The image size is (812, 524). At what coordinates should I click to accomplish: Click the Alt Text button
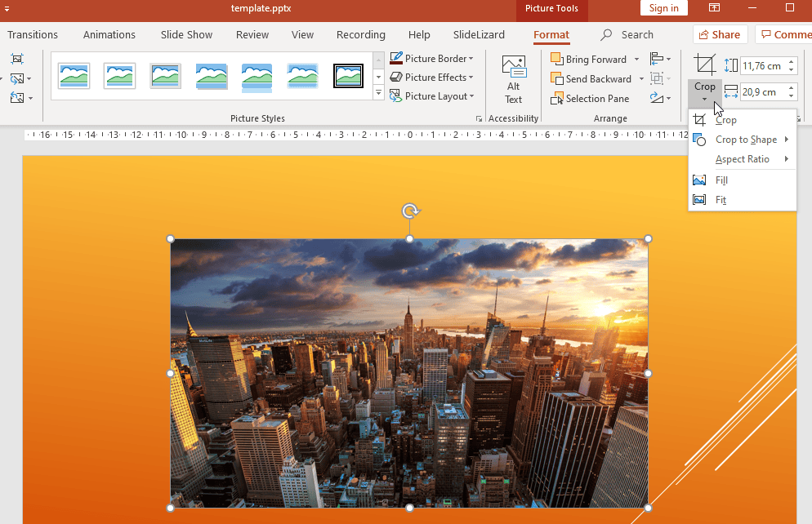pos(513,80)
